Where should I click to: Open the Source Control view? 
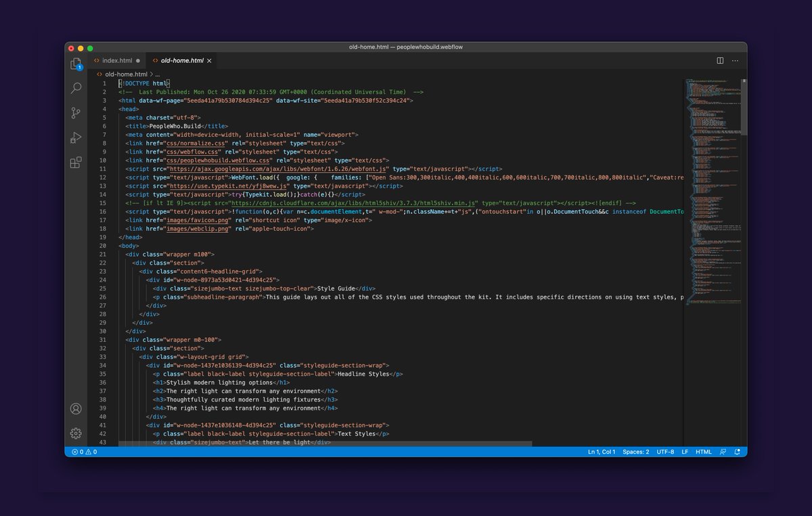76,112
